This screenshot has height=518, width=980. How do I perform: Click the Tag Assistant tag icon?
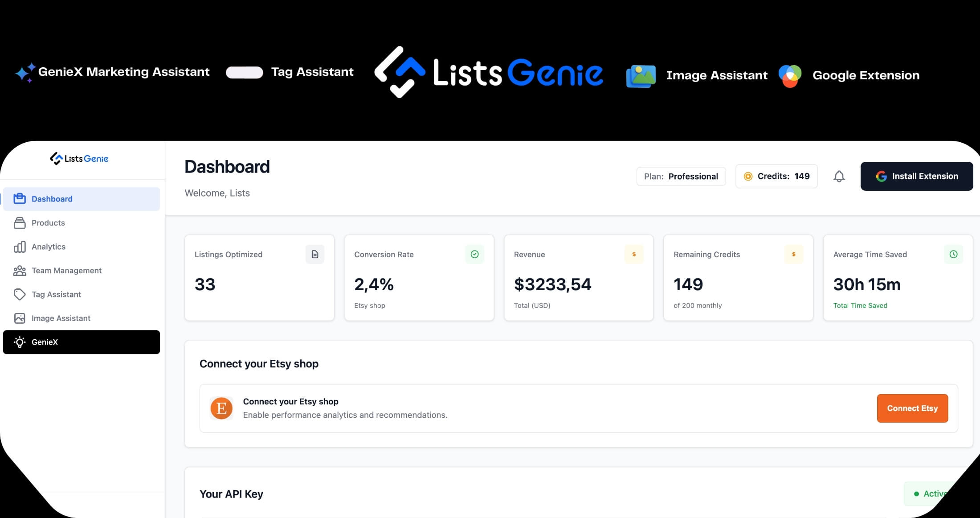coord(20,294)
